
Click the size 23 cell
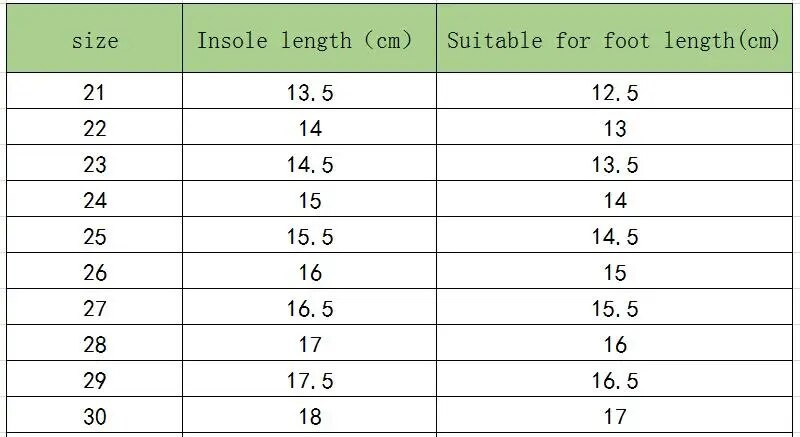click(x=95, y=165)
